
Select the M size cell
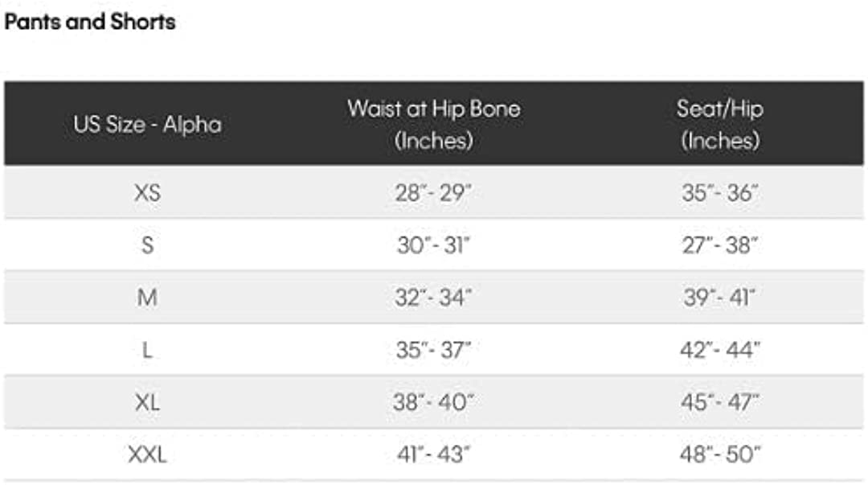pyautogui.click(x=148, y=298)
